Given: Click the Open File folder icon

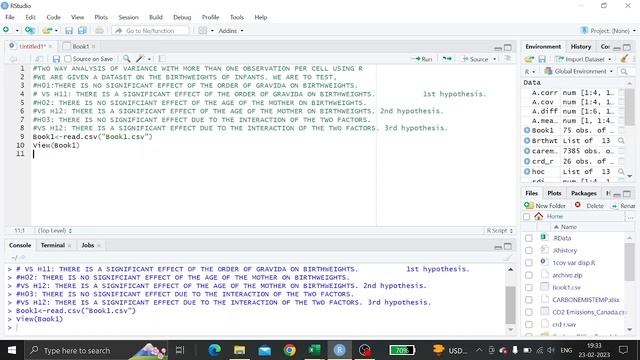Looking at the screenshot, I should pyautogui.click(x=47, y=31).
